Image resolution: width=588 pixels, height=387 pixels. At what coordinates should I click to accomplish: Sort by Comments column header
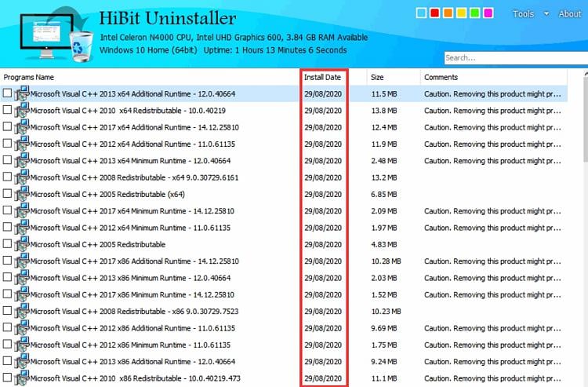point(441,78)
